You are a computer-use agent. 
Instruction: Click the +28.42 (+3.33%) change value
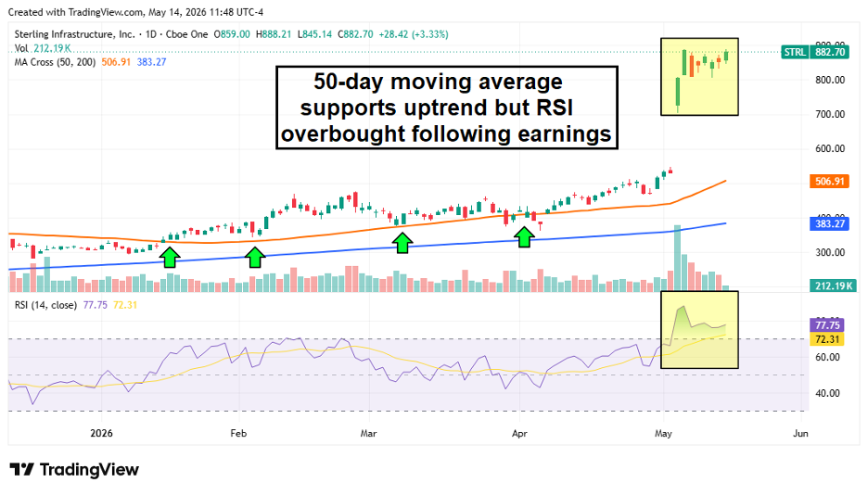click(414, 34)
